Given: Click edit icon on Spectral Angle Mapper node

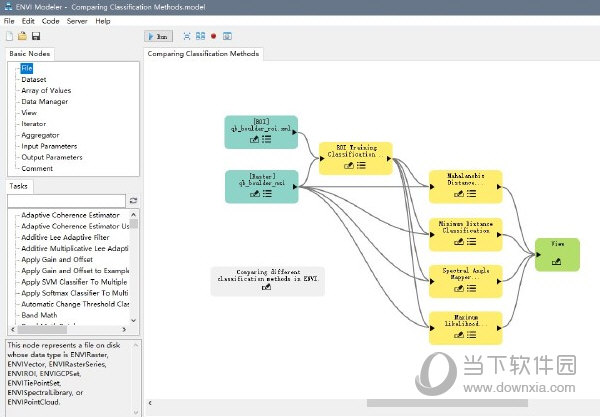Looking at the screenshot, I should pos(459,288).
